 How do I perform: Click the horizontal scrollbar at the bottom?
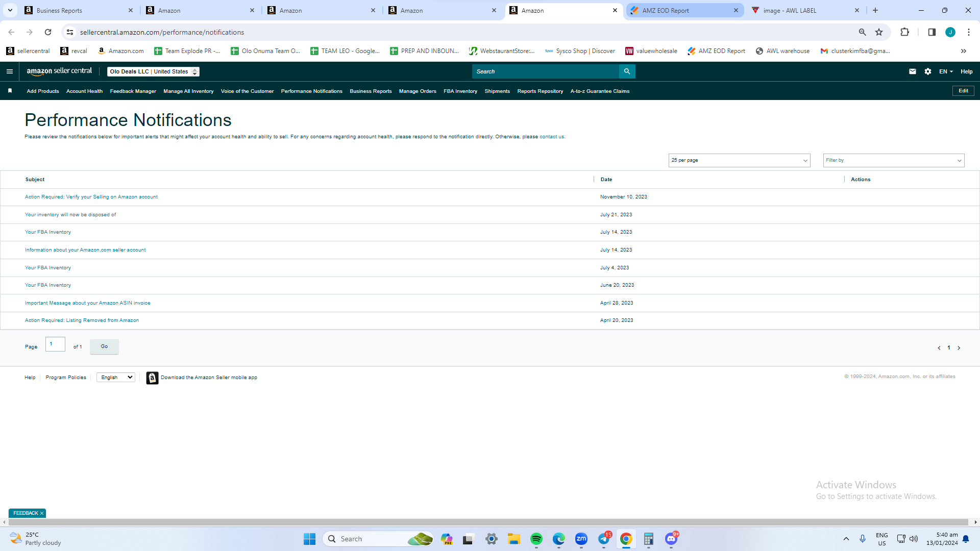[x=487, y=522]
